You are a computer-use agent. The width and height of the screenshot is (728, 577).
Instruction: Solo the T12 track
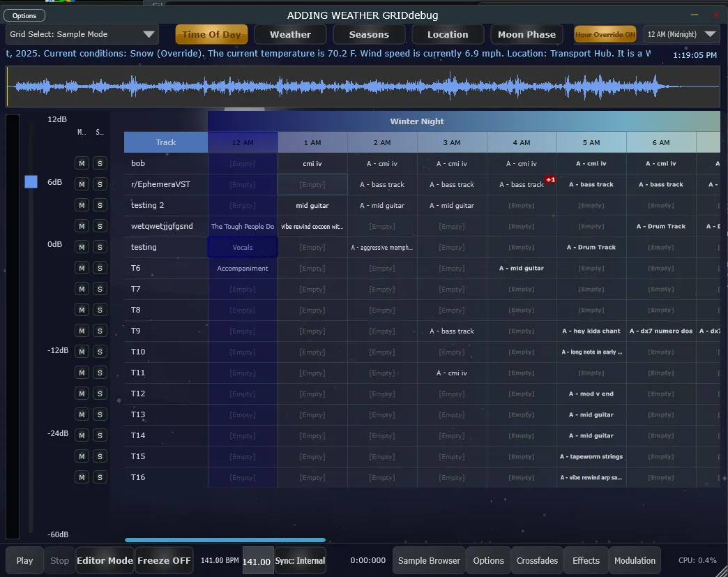(x=100, y=394)
